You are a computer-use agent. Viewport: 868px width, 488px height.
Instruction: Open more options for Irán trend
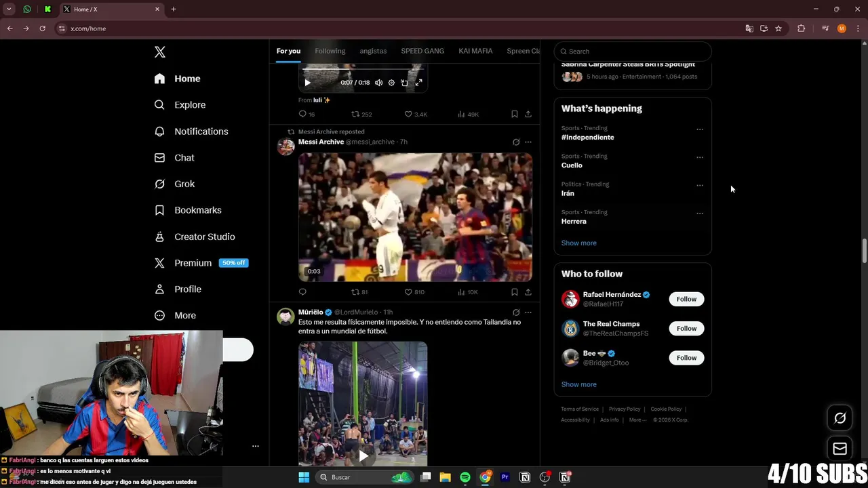coord(700,185)
